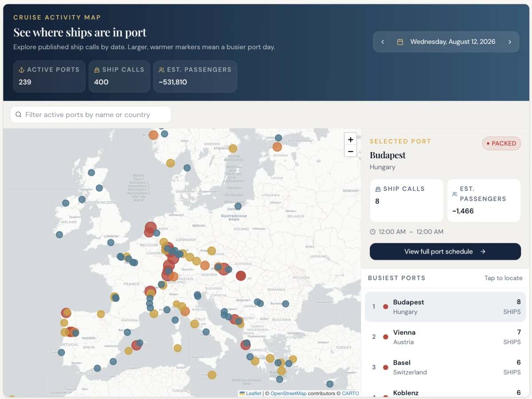This screenshot has width=532, height=399.
Task: Click the blue marker in northern Scotland
Action: pyautogui.click(x=91, y=172)
